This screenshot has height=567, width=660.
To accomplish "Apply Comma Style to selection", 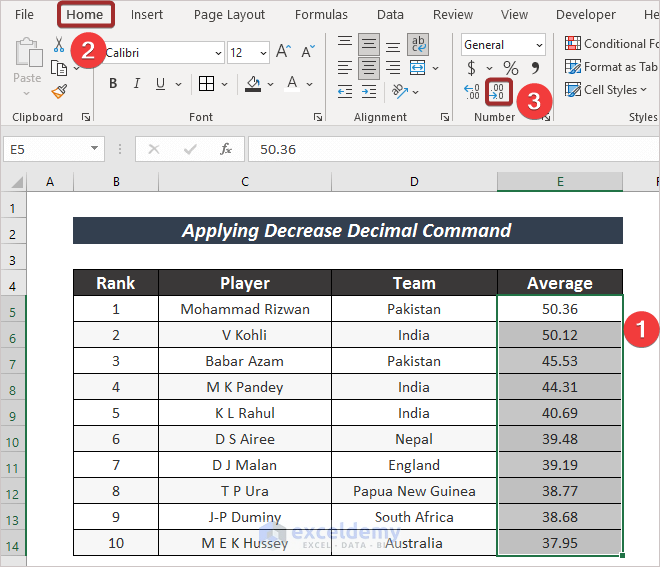I will [x=535, y=68].
